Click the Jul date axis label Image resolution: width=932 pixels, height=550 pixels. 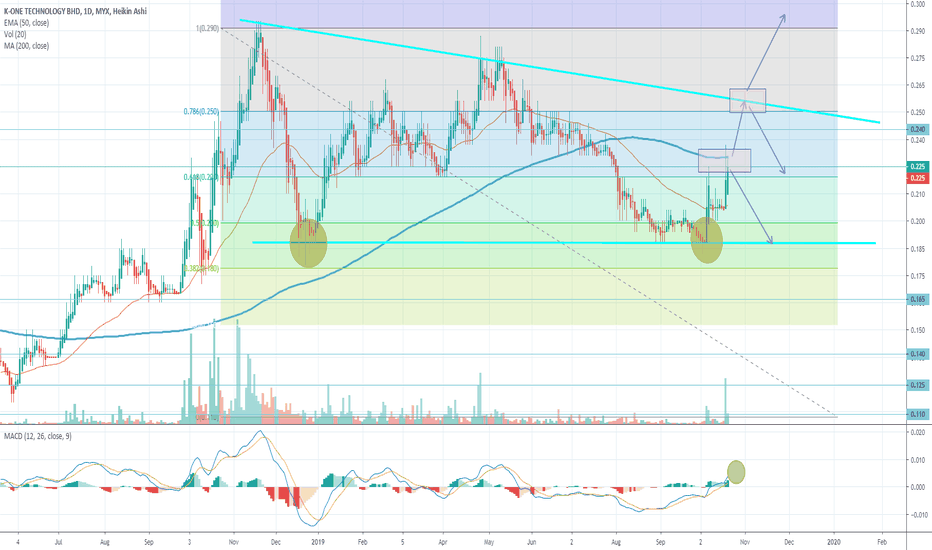point(58,542)
